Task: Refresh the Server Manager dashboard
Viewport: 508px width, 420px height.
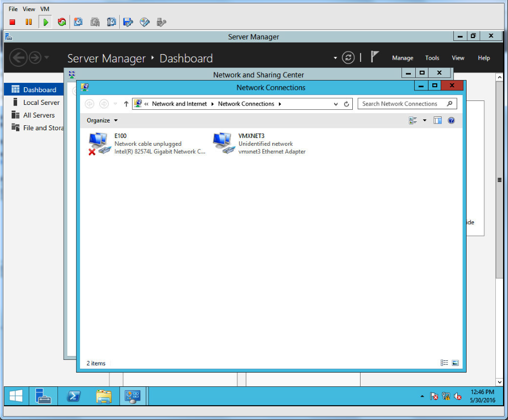Action: point(348,58)
